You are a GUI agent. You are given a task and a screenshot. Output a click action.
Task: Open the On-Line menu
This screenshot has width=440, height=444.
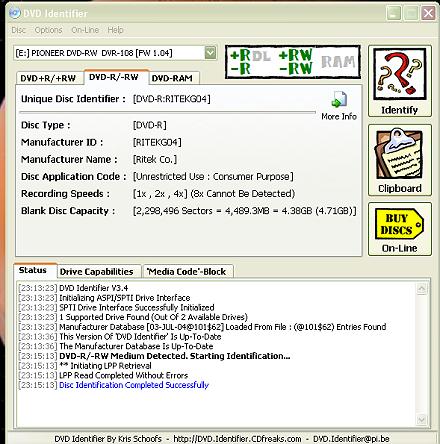85,30
